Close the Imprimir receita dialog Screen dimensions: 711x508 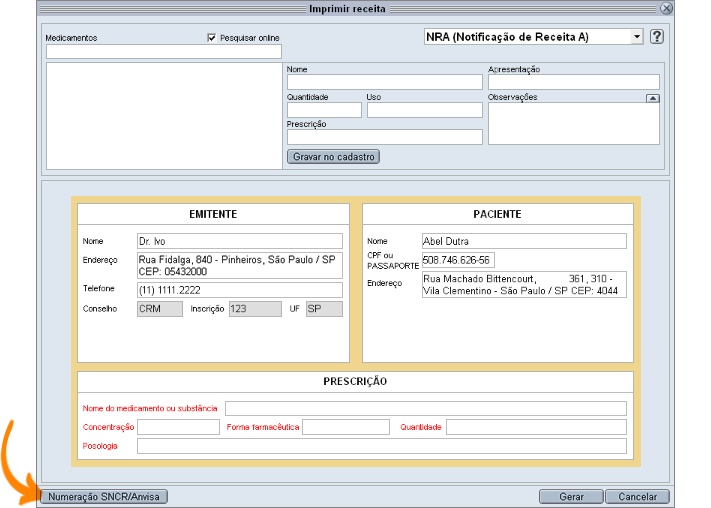(666, 8)
